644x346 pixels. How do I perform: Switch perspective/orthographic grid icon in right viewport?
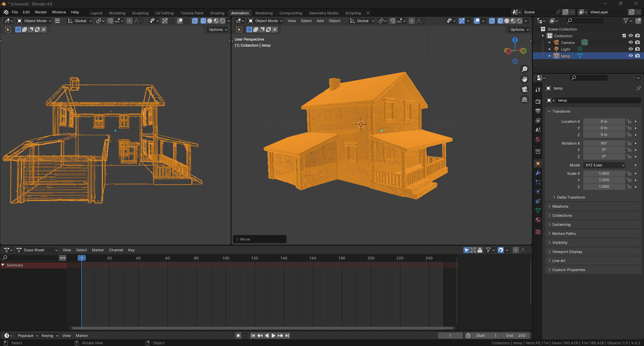point(525,100)
